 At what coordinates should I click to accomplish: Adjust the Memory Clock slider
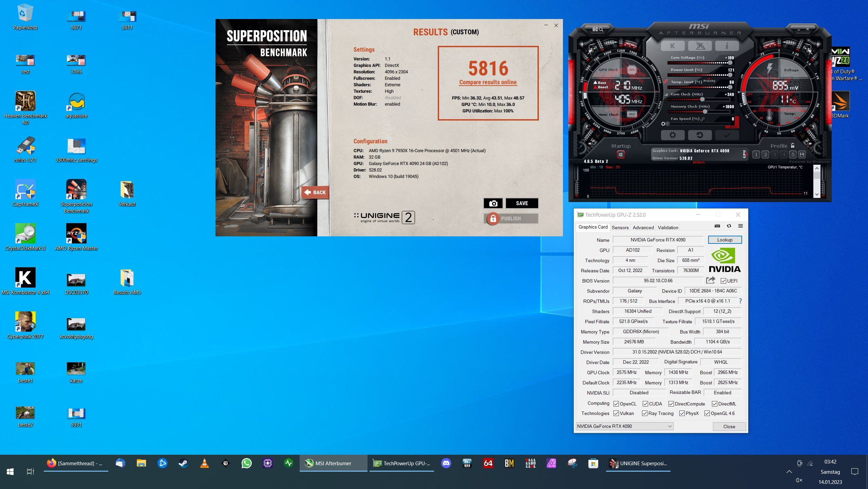(699, 112)
